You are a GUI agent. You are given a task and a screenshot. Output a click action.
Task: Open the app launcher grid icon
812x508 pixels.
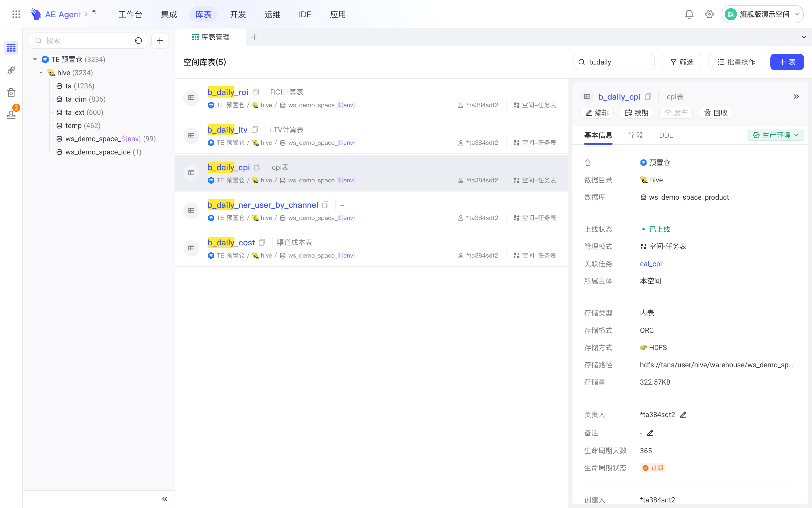pyautogui.click(x=16, y=14)
